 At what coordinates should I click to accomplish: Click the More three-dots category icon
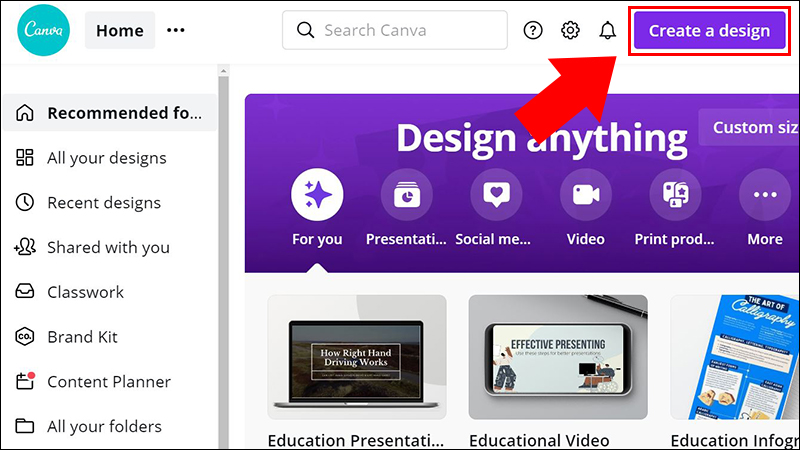(x=765, y=194)
